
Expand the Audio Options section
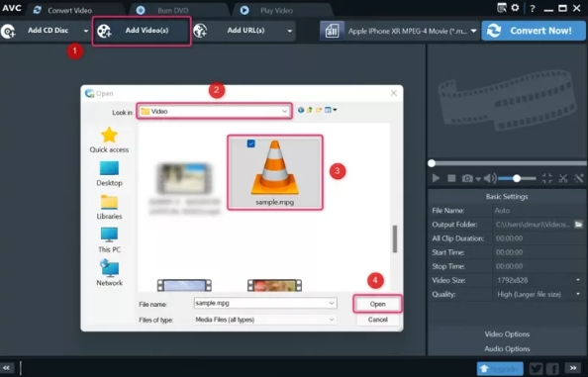click(x=507, y=348)
